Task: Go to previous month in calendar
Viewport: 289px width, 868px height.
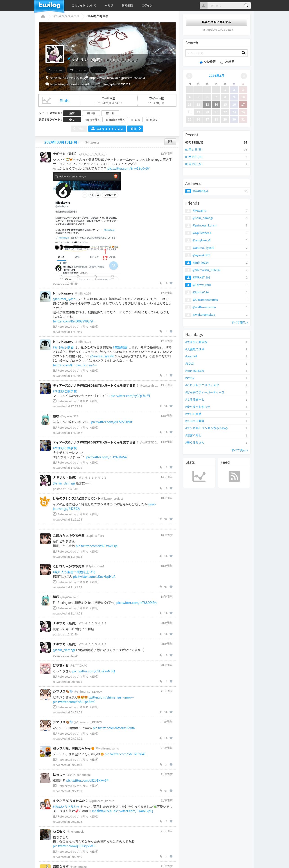Action: pos(190,76)
